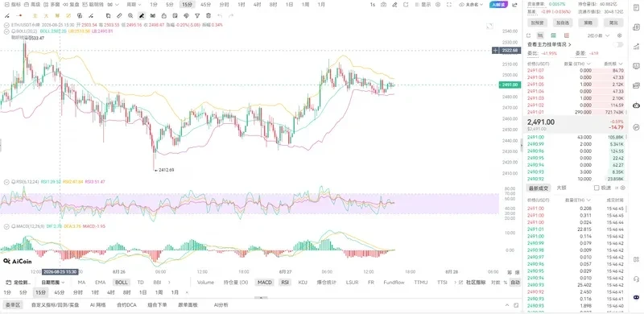
Task: Click the undo arrow in drawing toolbar
Action: pos(220,15)
